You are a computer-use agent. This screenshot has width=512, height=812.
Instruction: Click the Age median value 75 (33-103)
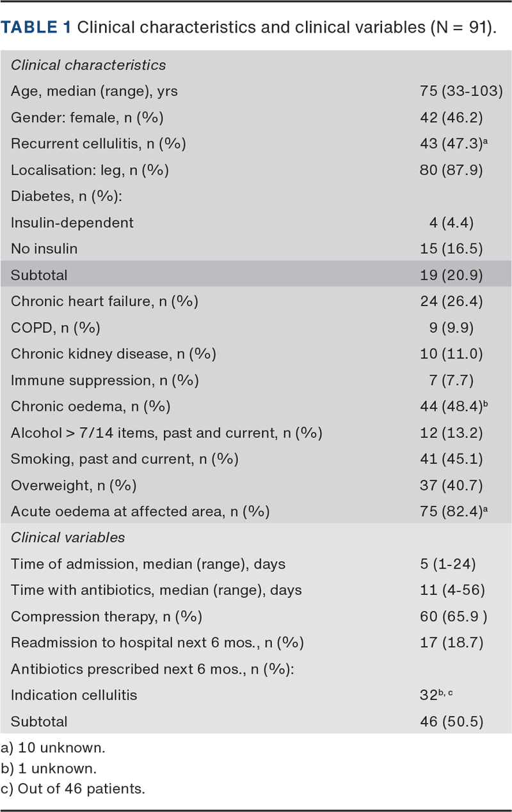[x=461, y=91]
